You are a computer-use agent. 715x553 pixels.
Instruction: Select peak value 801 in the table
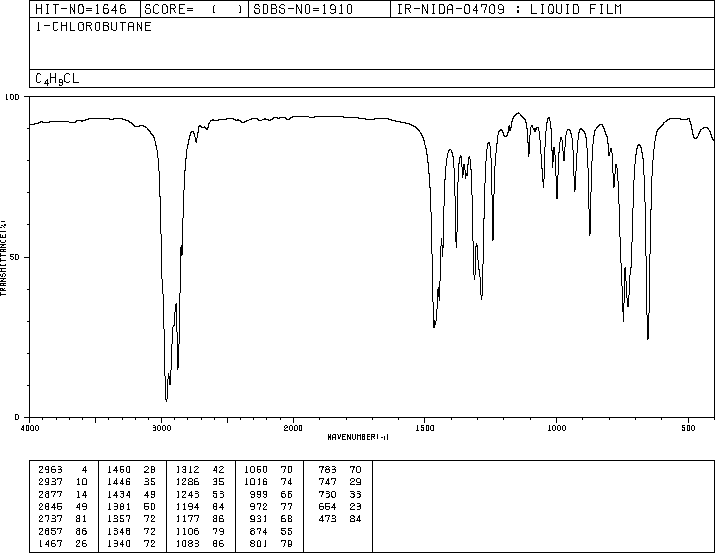pos(259,543)
